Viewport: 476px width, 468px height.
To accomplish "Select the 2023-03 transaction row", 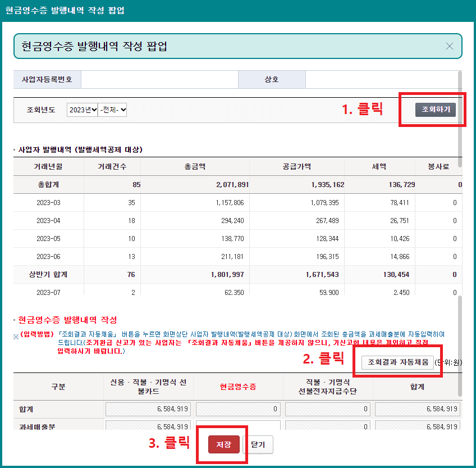I will pyautogui.click(x=238, y=203).
